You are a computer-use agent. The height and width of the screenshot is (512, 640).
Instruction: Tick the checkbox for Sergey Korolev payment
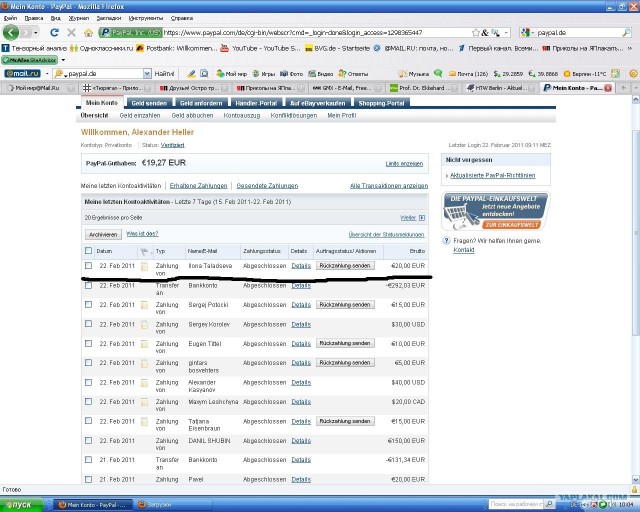coord(88,324)
